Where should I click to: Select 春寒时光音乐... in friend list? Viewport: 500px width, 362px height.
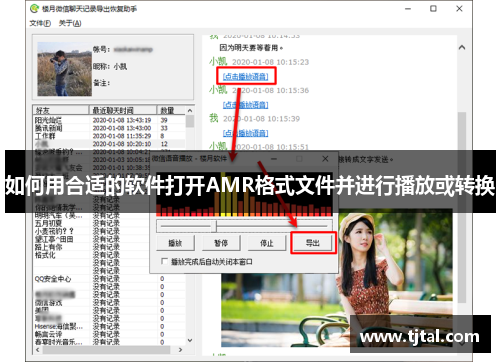[59, 342]
